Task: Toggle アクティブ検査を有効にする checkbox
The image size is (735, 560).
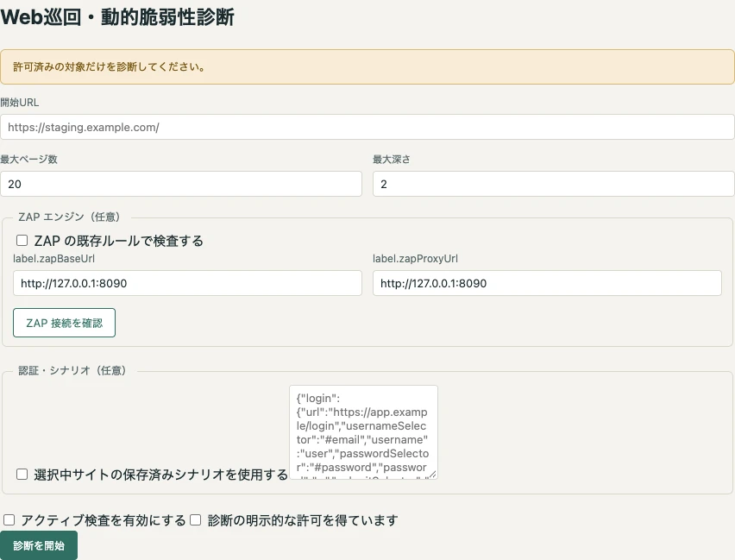Action: [9, 519]
